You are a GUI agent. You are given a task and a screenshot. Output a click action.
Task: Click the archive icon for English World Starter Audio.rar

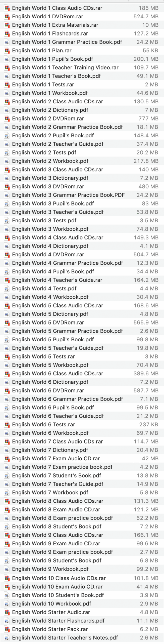(7, 612)
